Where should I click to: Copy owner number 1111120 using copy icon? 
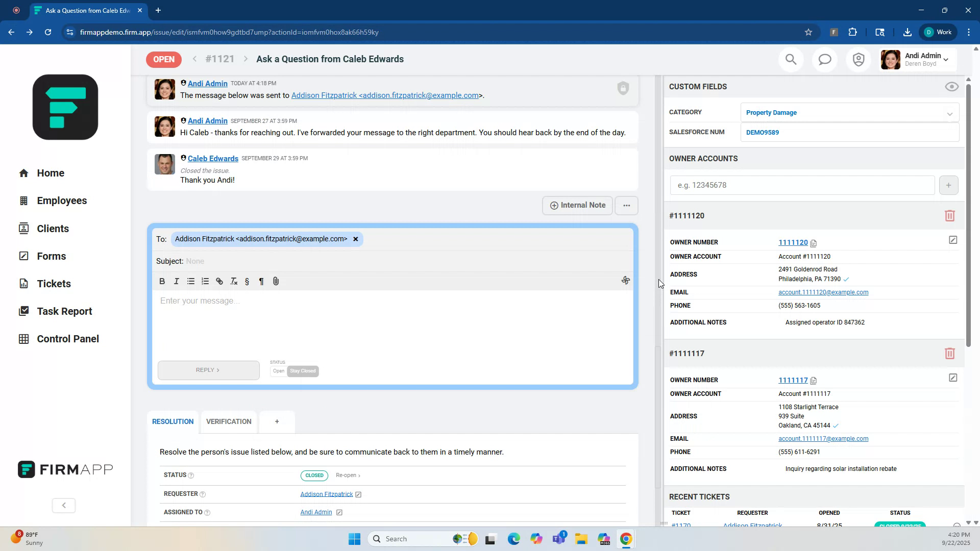(813, 243)
